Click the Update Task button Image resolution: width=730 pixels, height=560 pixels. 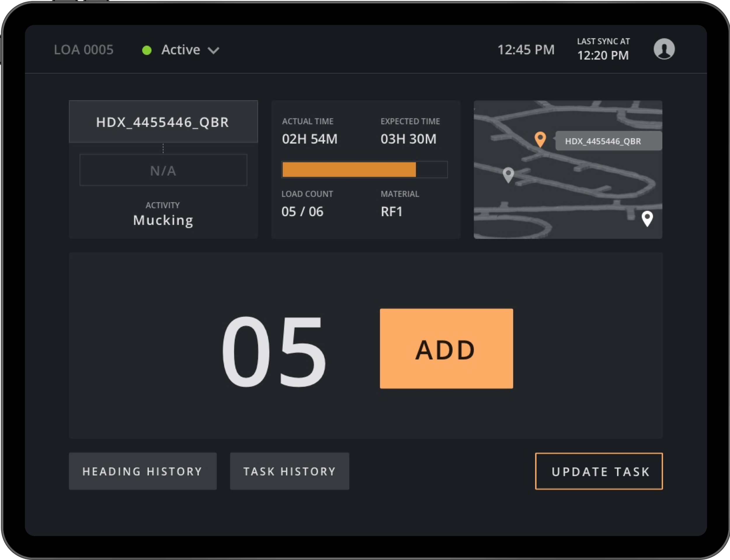click(x=599, y=471)
